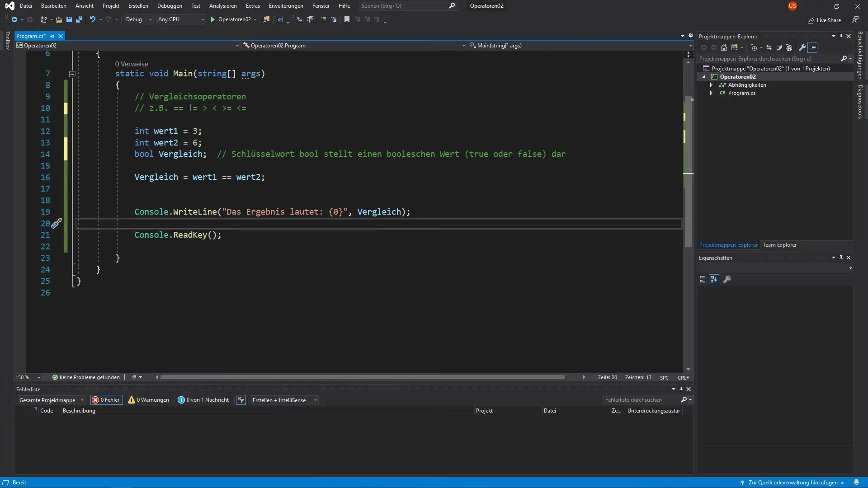
Task: Click the Live Share button label
Action: 829,20
